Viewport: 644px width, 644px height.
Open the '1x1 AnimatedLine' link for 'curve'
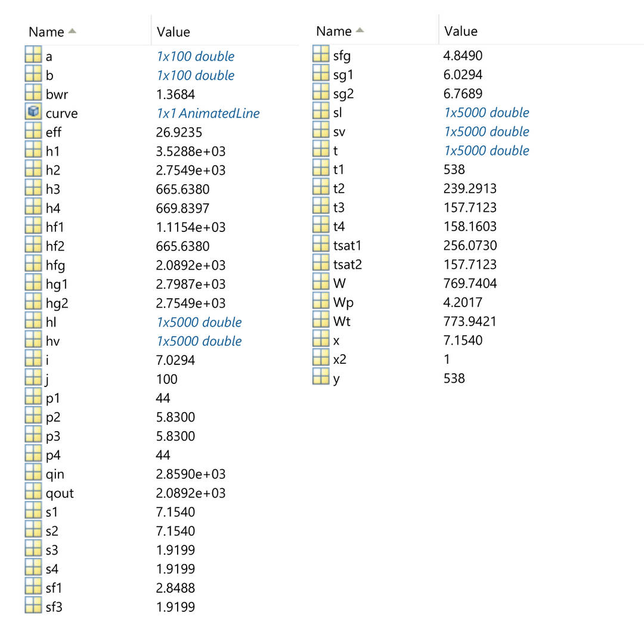(x=208, y=113)
